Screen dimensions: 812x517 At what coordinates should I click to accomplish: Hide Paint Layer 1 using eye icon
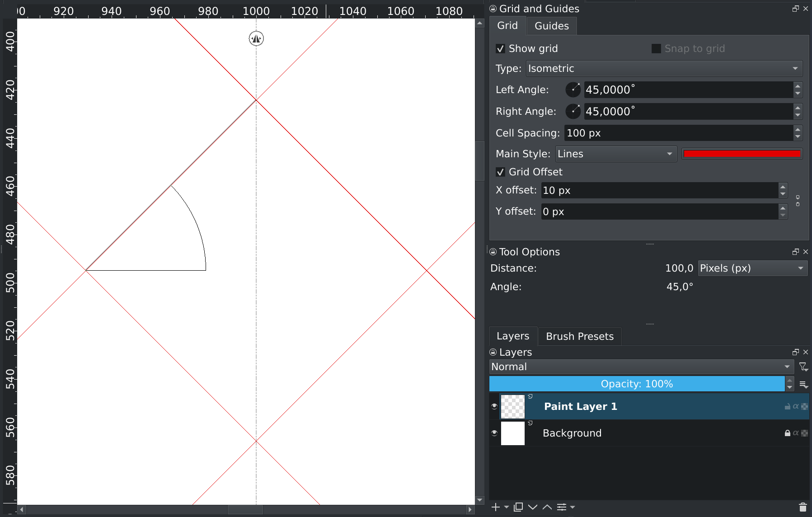[x=494, y=406]
